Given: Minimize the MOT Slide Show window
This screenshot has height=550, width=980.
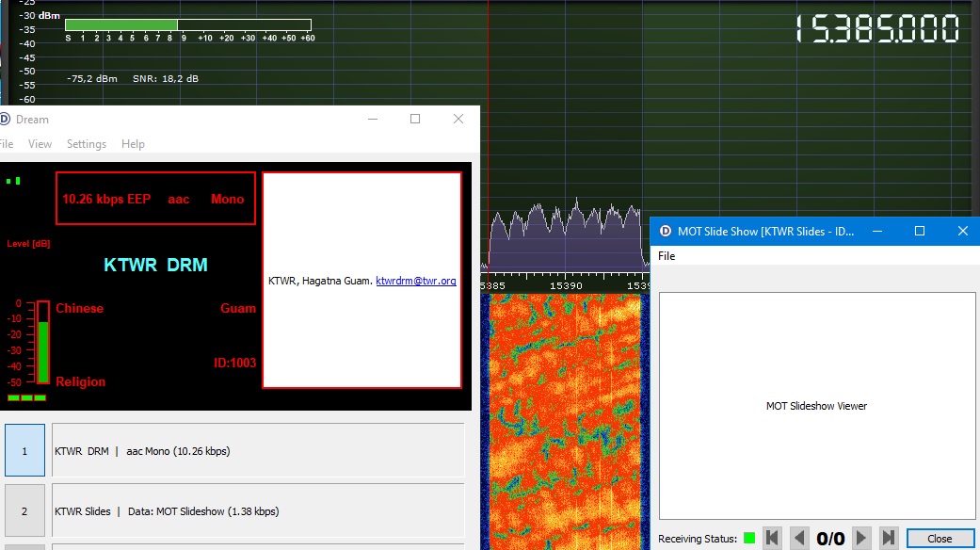Looking at the screenshot, I should [x=877, y=232].
